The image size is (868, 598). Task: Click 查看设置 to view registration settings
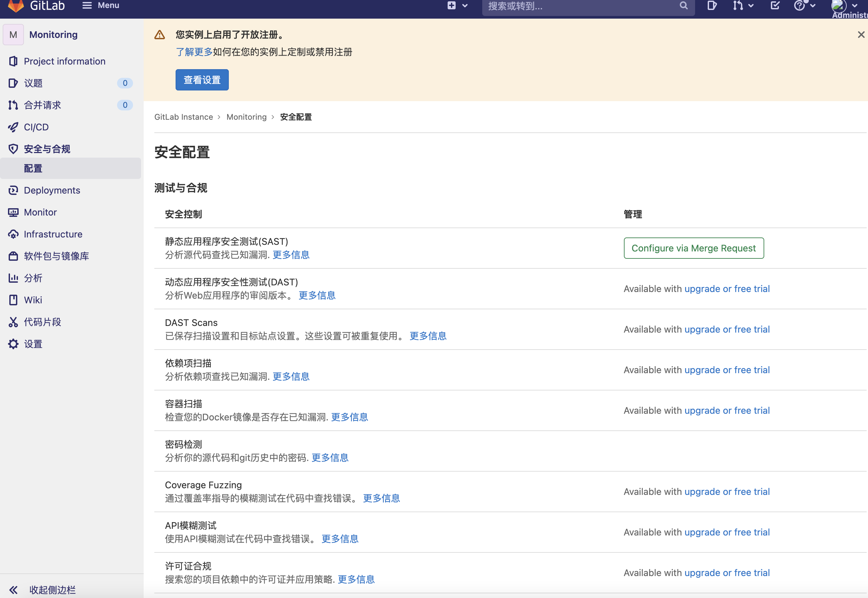(x=203, y=80)
